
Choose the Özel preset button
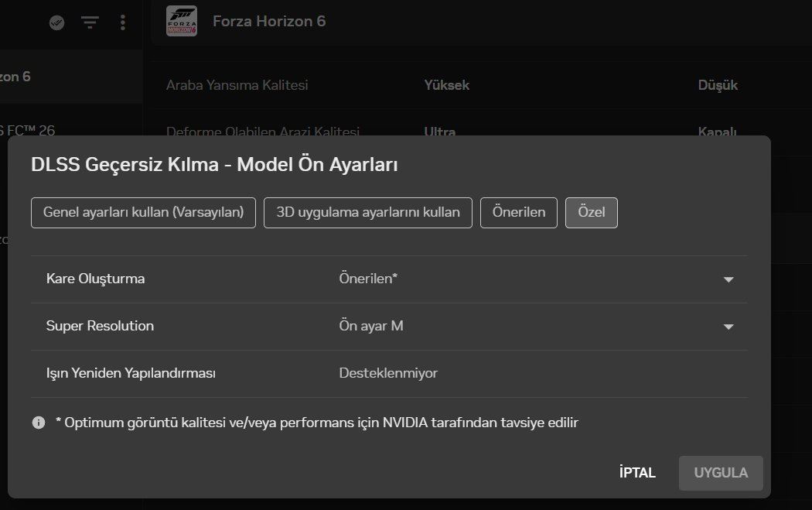tap(592, 213)
